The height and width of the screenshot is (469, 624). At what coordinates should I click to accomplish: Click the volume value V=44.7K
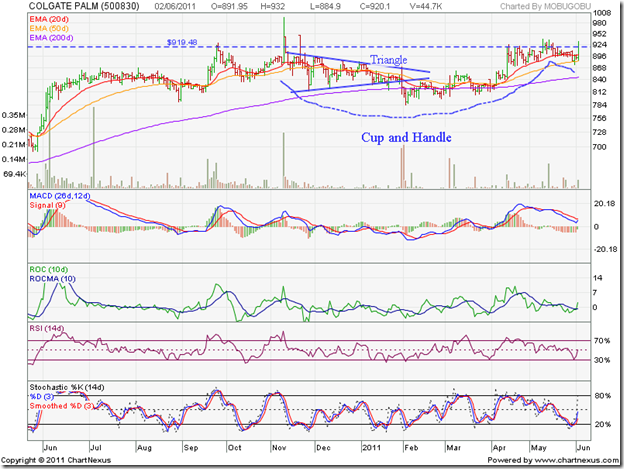pyautogui.click(x=425, y=6)
